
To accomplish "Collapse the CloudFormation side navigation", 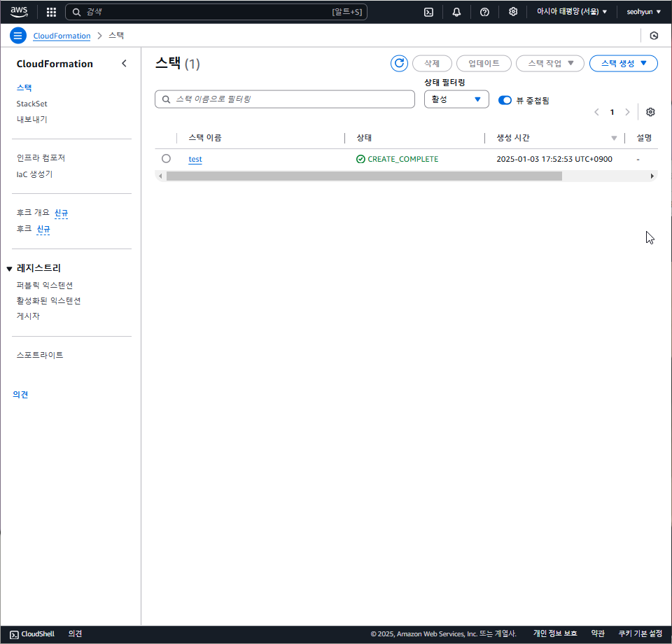I will 124,64.
